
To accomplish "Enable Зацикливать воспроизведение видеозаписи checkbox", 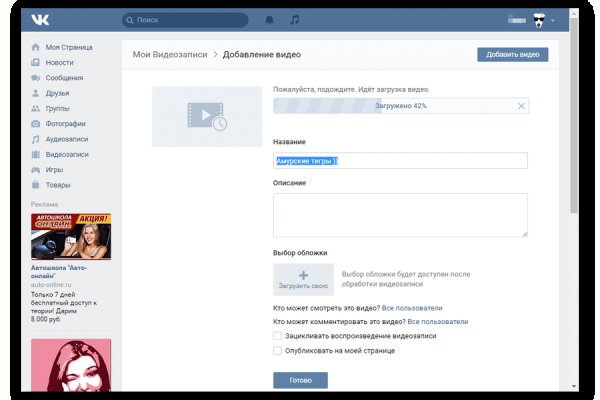I will click(x=278, y=336).
